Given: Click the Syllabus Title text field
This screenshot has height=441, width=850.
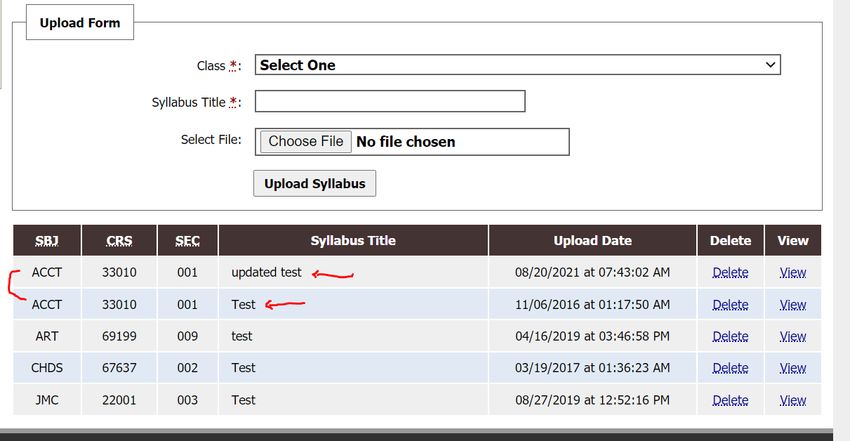Looking at the screenshot, I should pos(390,101).
